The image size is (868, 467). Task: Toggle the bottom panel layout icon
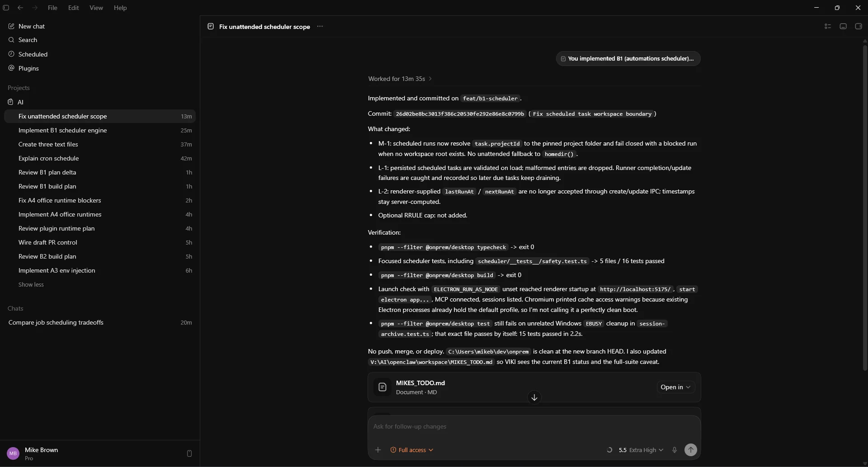click(843, 26)
